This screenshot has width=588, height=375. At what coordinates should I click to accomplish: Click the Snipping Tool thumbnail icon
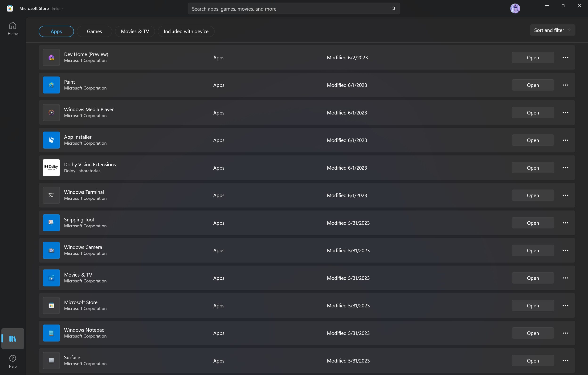[51, 222]
